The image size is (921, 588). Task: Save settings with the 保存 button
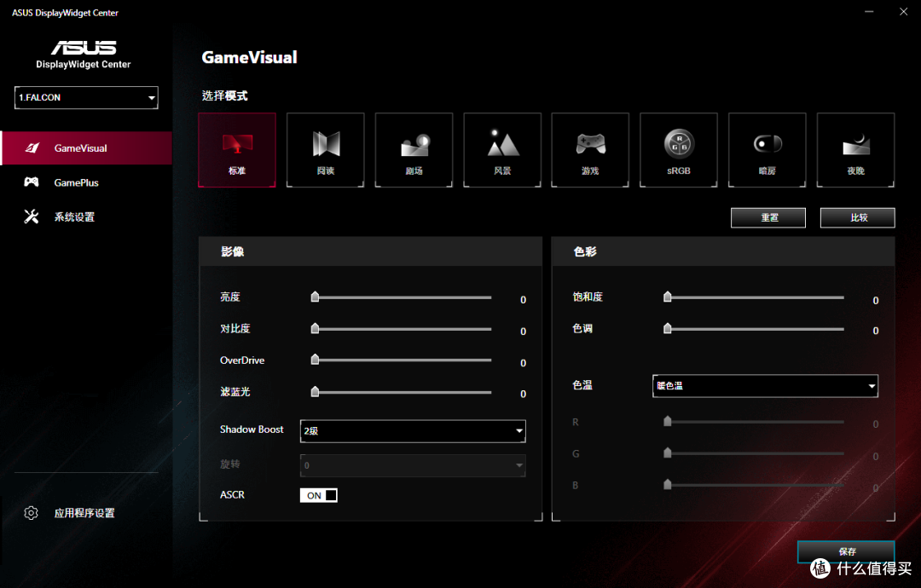(x=846, y=551)
